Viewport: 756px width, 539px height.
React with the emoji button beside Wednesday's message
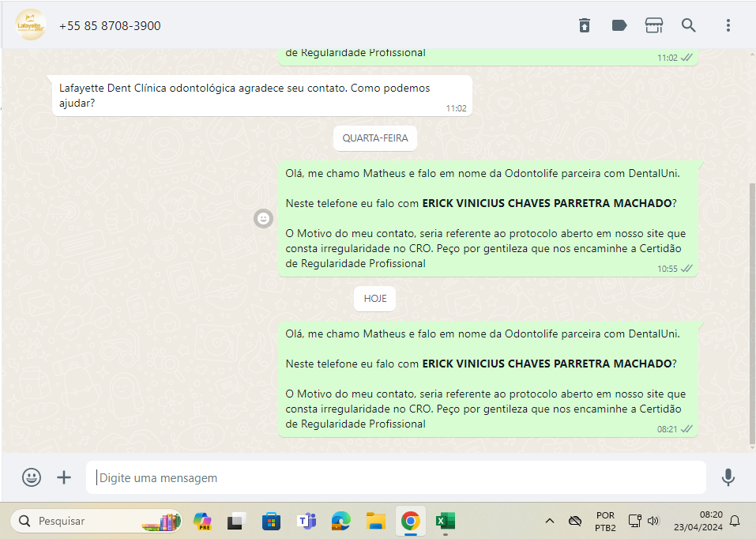263,219
